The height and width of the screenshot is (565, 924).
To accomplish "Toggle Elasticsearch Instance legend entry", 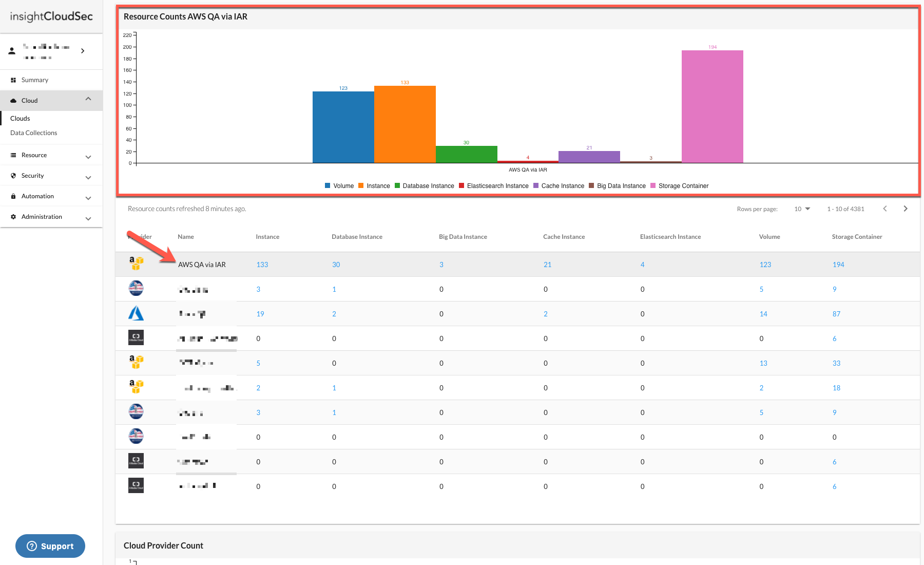I will (x=494, y=186).
